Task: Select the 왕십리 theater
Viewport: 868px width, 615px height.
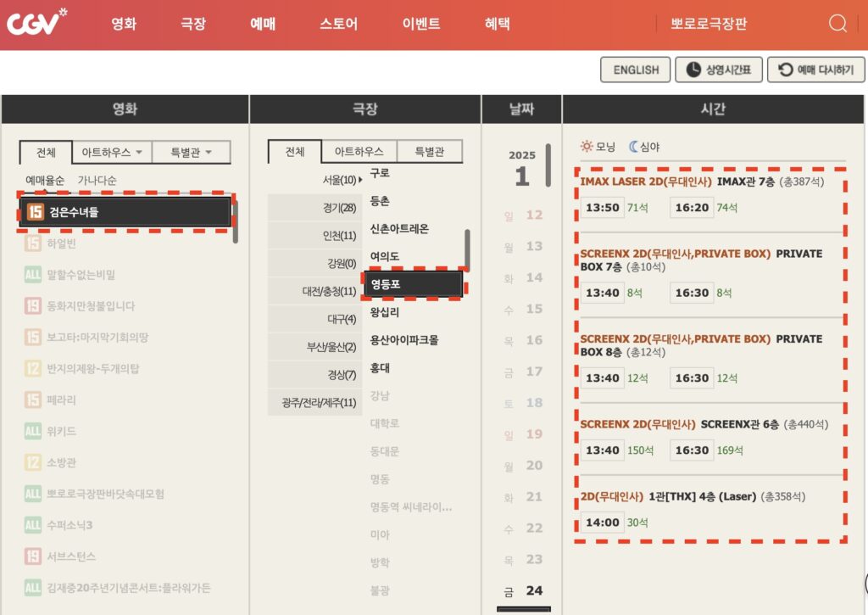Action: [x=385, y=312]
